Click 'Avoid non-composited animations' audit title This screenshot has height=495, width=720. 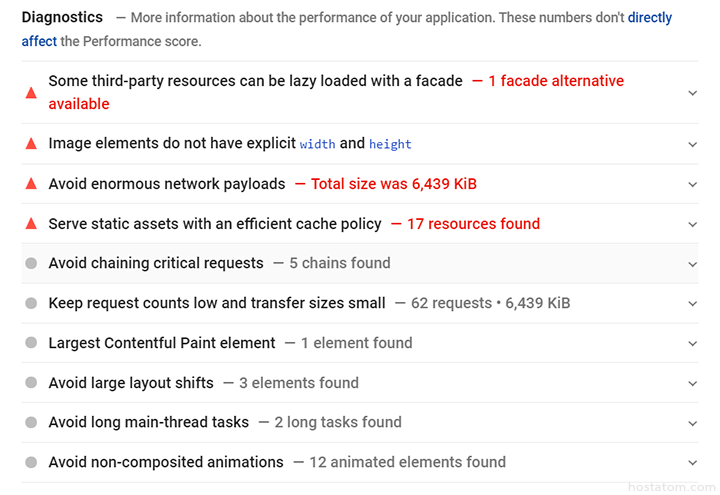pyautogui.click(x=166, y=462)
